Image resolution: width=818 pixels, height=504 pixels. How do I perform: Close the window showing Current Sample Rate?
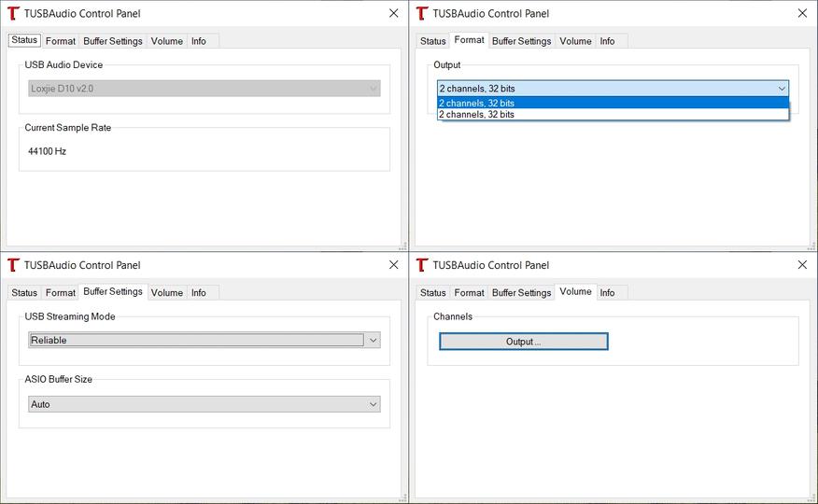[x=394, y=13]
